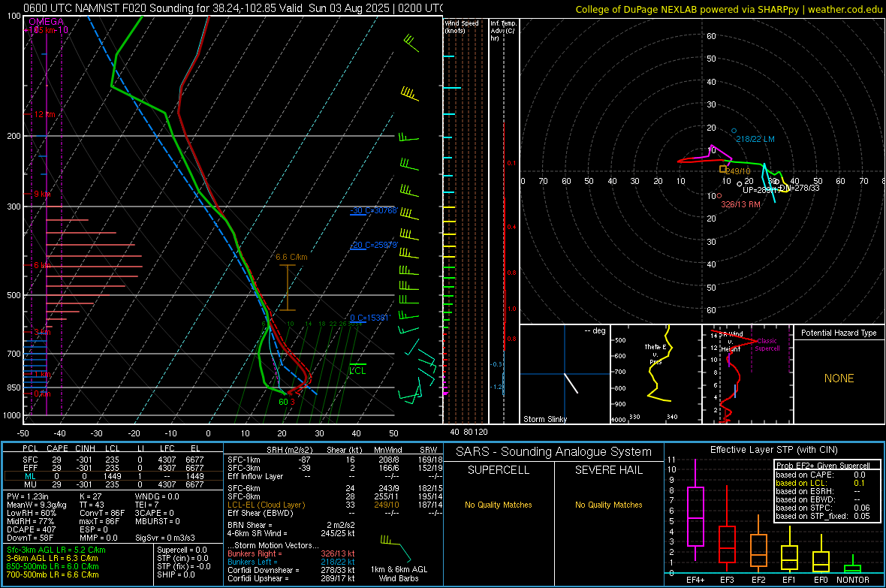Click the Supercell = 0.0 value
The width and height of the screenshot is (886, 588).
[x=182, y=550]
